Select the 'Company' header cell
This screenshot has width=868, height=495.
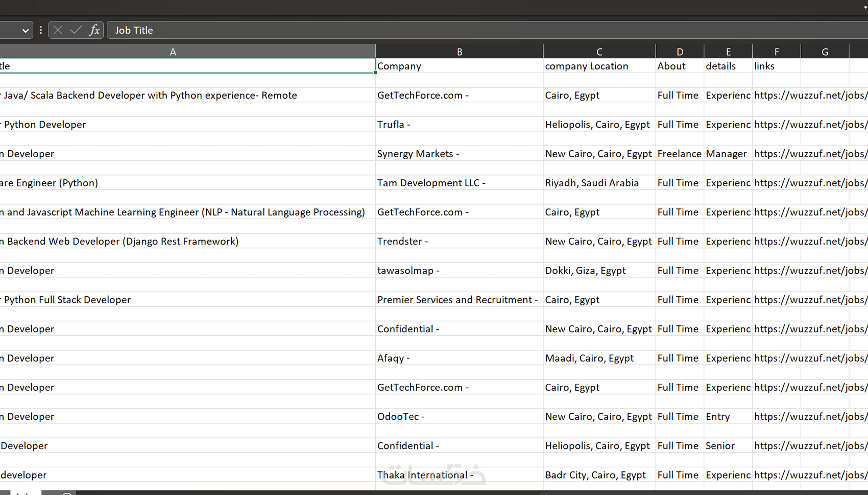(x=460, y=66)
